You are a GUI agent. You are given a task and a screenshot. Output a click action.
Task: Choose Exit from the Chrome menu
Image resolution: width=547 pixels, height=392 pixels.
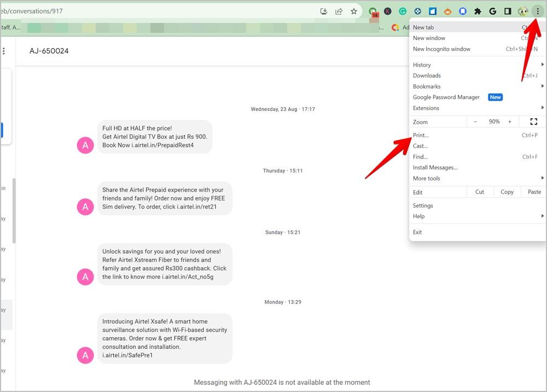click(x=478, y=232)
